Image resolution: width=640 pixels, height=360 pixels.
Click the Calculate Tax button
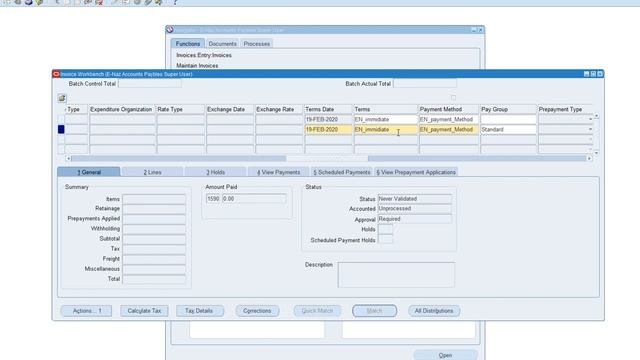click(144, 311)
